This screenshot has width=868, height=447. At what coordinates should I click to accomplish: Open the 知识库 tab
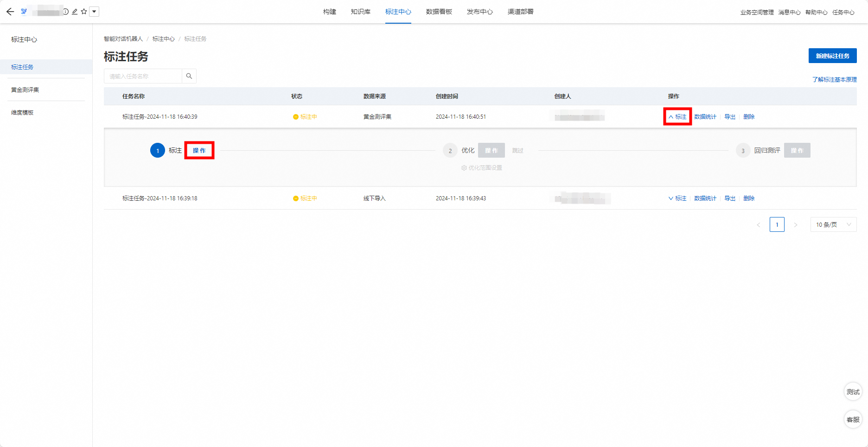pyautogui.click(x=361, y=12)
